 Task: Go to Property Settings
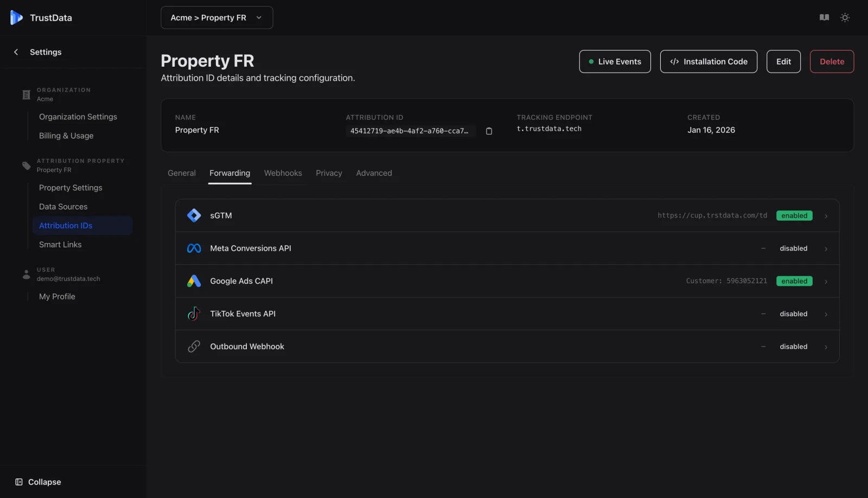71,188
